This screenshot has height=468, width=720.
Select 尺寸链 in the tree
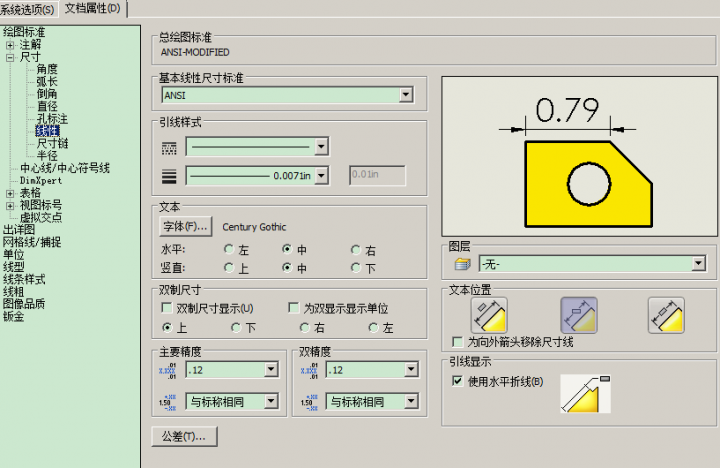click(53, 143)
